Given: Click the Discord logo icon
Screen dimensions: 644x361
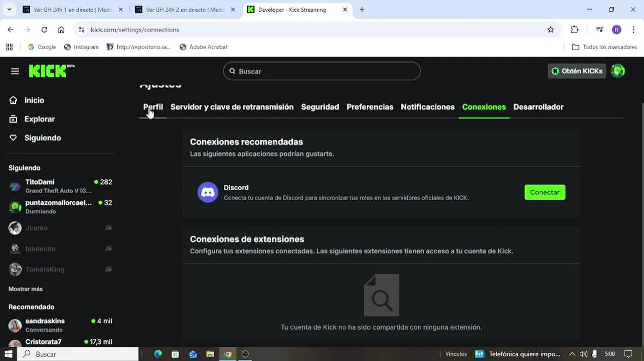Looking at the screenshot, I should pyautogui.click(x=208, y=193).
